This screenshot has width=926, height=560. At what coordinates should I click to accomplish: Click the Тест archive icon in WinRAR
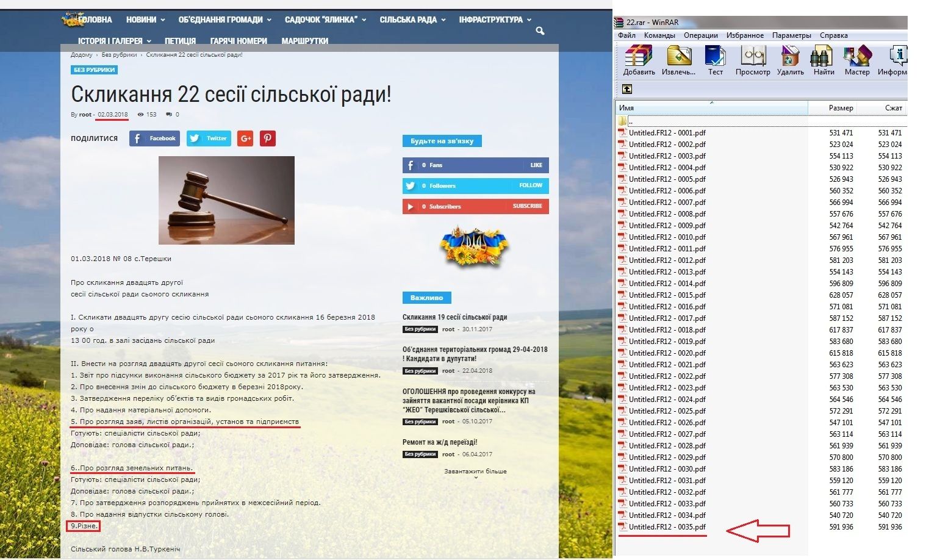click(714, 59)
